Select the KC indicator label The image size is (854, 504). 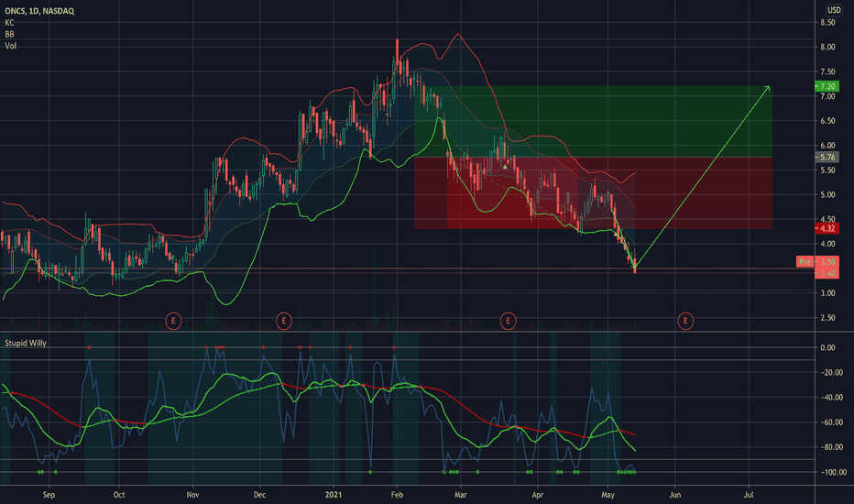9,23
